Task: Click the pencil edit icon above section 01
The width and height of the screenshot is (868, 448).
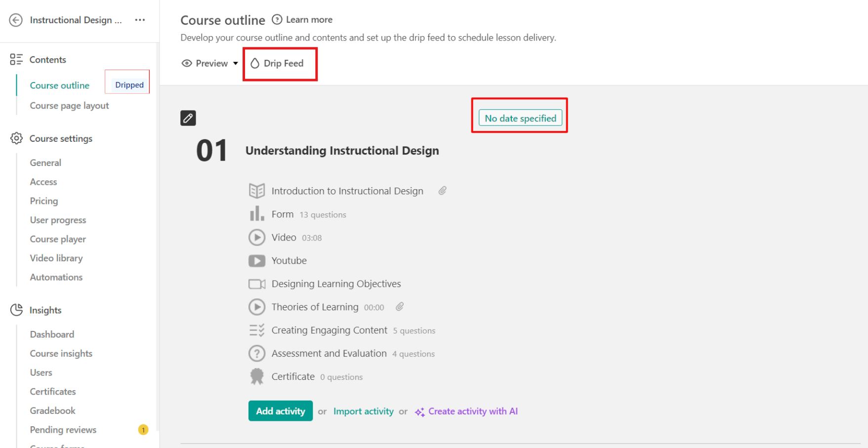Action: (x=188, y=118)
